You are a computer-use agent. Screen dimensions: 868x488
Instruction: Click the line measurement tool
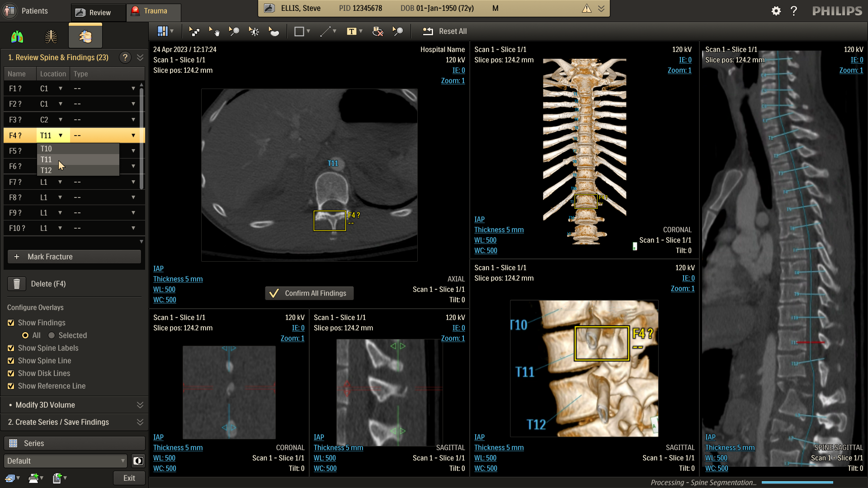[x=325, y=31]
